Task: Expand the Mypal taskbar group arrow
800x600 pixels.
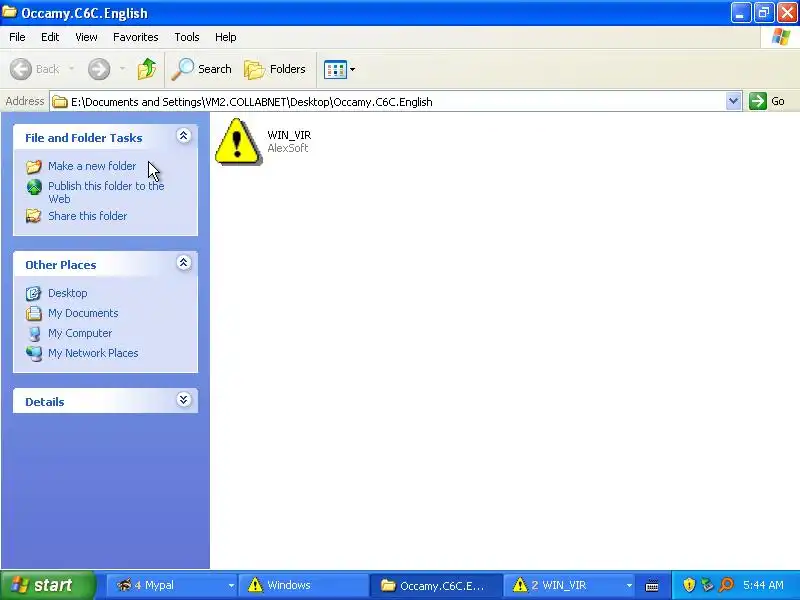Action: click(x=231, y=586)
